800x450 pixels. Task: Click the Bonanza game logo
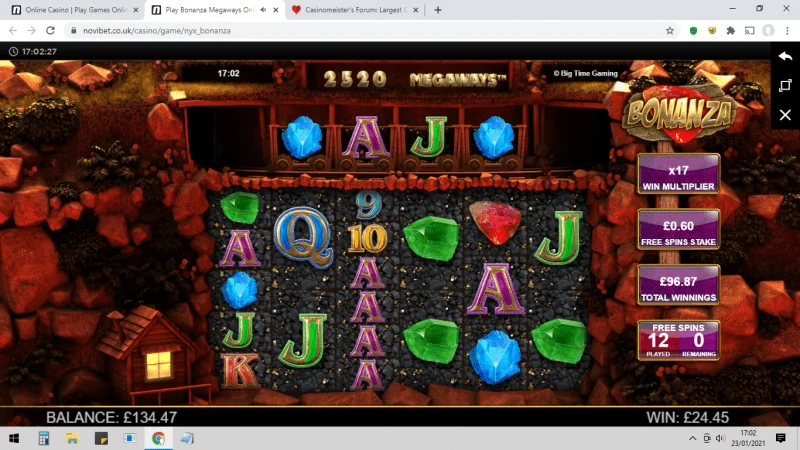point(679,113)
